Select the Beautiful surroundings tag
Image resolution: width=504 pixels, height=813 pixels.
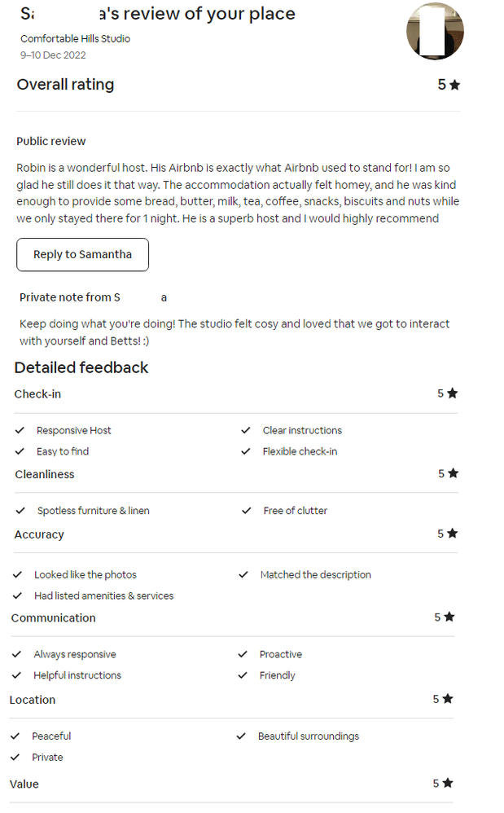[309, 736]
